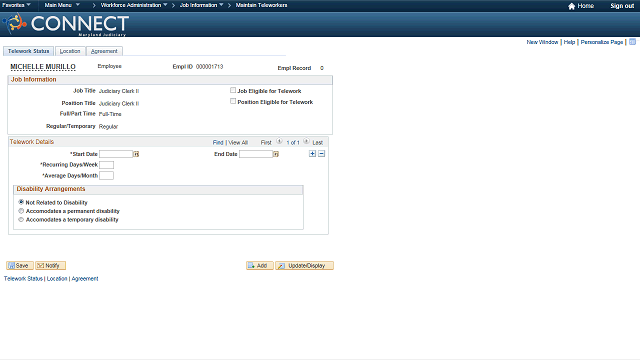This screenshot has width=640, height=360.
Task: Click the Home icon link
Action: 571,6
